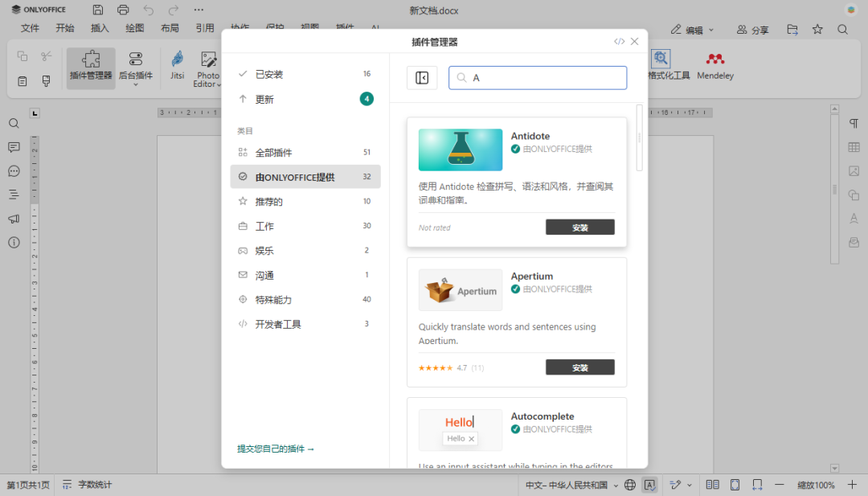Click the Fit to page icon
This screenshot has width=868, height=496.
pyautogui.click(x=735, y=485)
